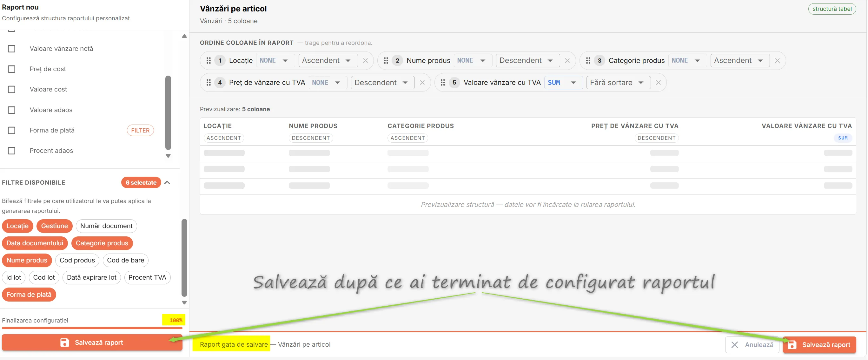Click the Anulează button
This screenshot has width=868, height=360.
(752, 345)
